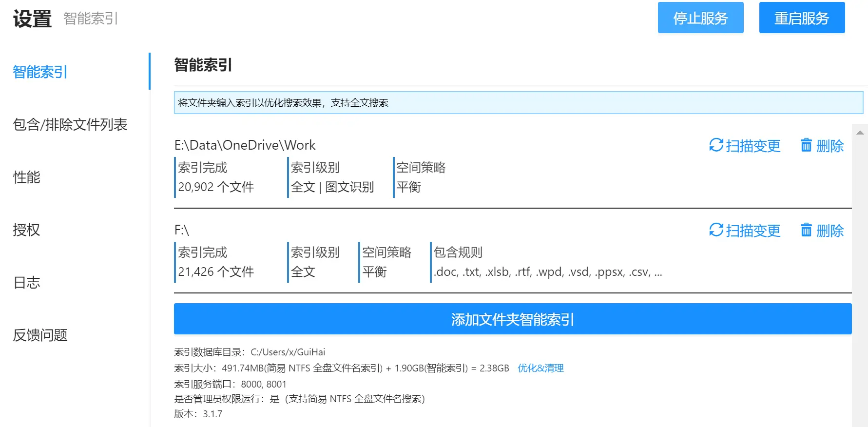868x427 pixels.
Task: Open the 性能 settings section
Action: click(x=27, y=177)
